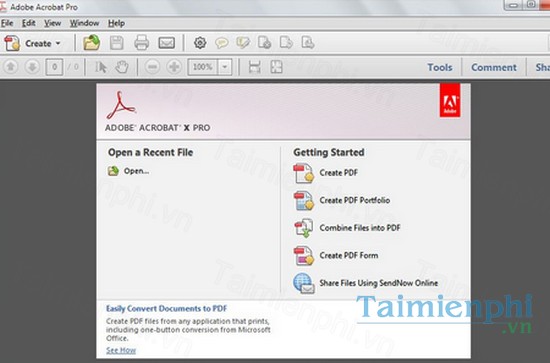Viewport: 550px width, 363px height.
Task: Click the page with gear toolbar icon
Action: click(x=264, y=43)
